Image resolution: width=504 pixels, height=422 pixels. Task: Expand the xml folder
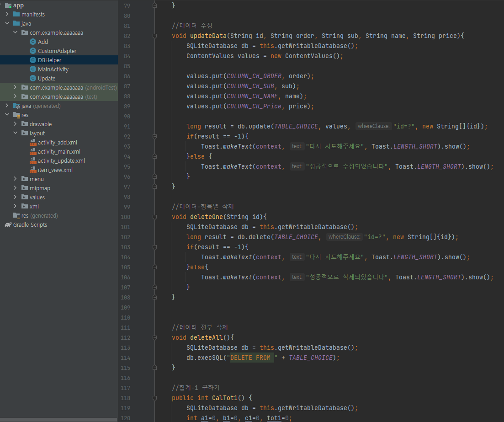coord(15,206)
